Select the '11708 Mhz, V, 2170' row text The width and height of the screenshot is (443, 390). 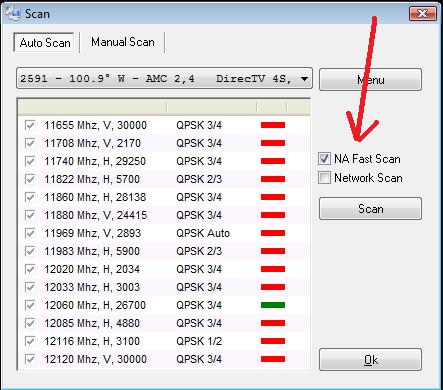coord(92,143)
